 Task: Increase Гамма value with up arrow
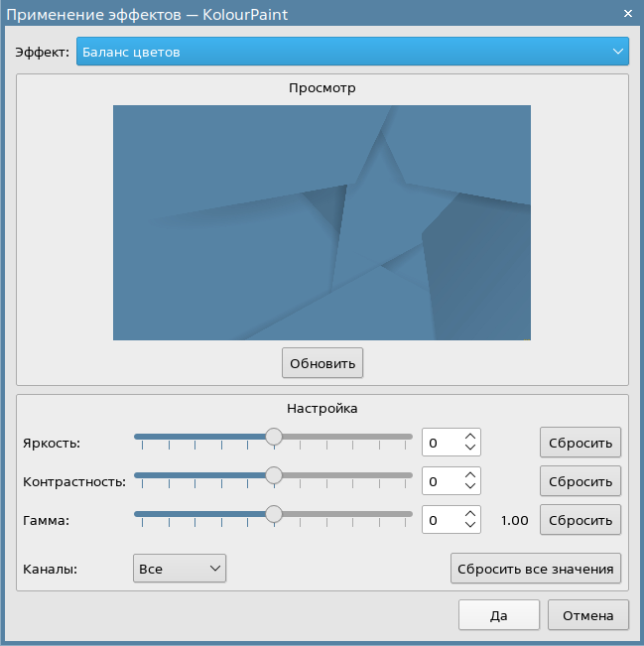[470, 513]
